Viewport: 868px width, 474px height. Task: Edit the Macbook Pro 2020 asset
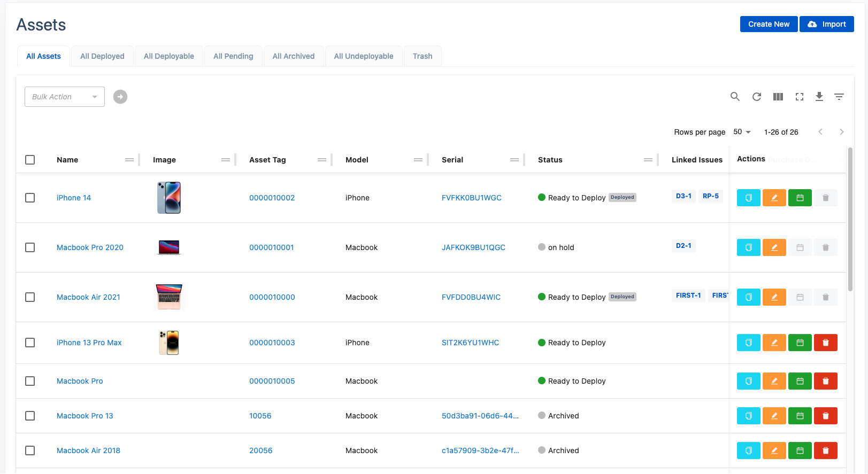(774, 247)
